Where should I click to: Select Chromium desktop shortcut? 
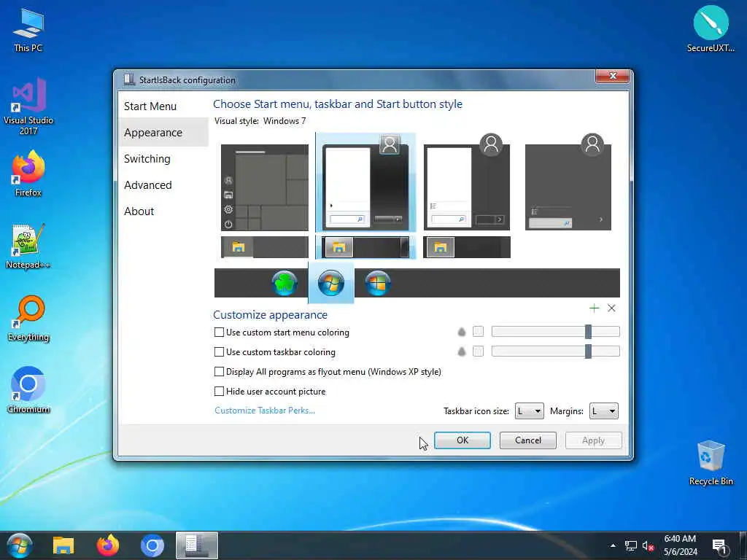[28, 390]
